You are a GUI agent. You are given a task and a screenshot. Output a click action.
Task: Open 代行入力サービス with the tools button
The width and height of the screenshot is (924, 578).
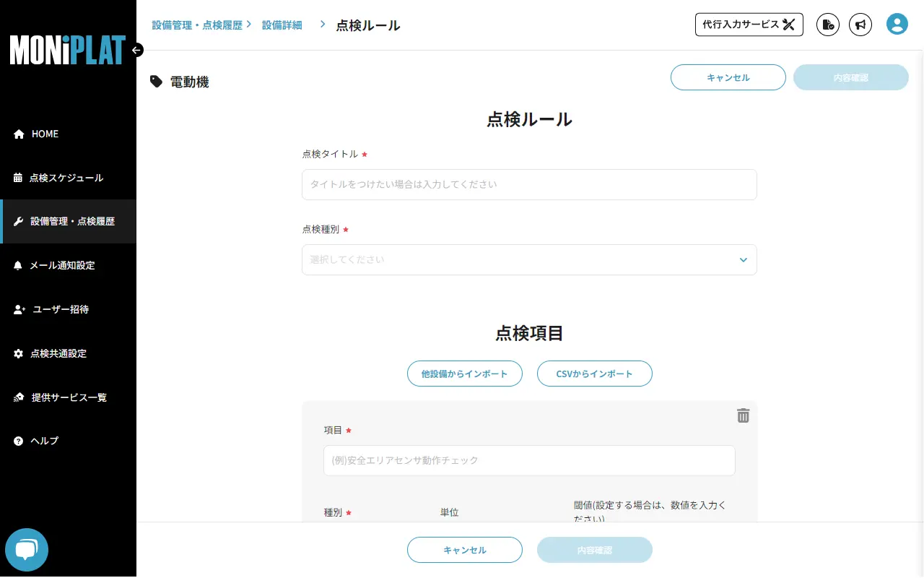(x=749, y=24)
